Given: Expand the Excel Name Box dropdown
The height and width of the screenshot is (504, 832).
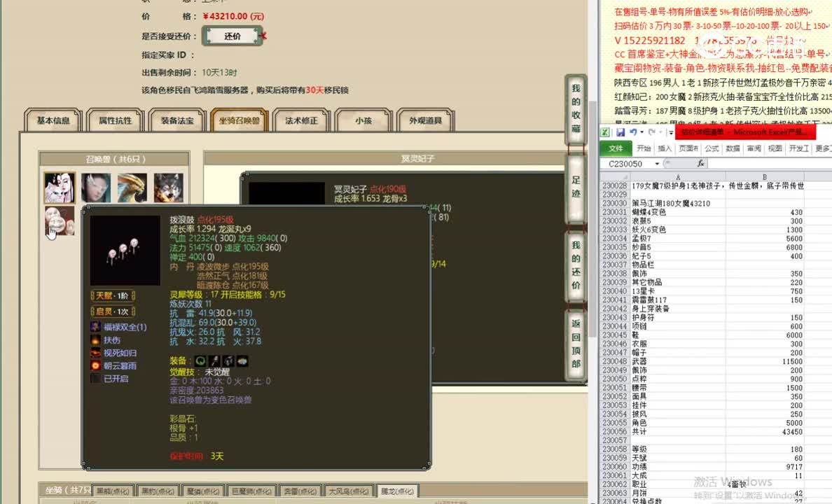Looking at the screenshot, I should pos(657,164).
